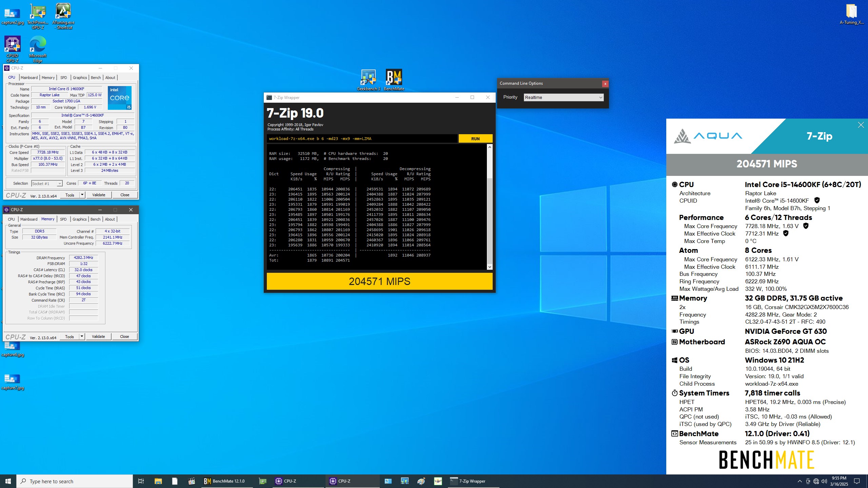Open Socket #1 selection dropdown in CPU-Z

tap(47, 183)
